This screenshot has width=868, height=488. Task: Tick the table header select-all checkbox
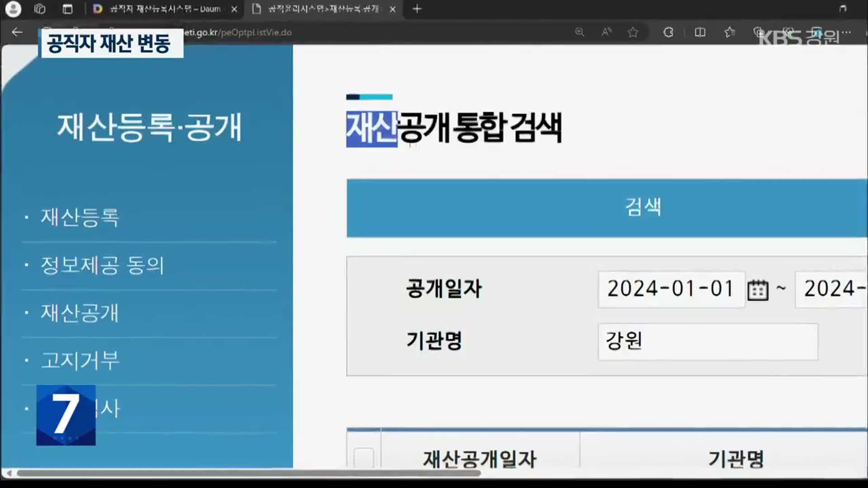coord(363,457)
